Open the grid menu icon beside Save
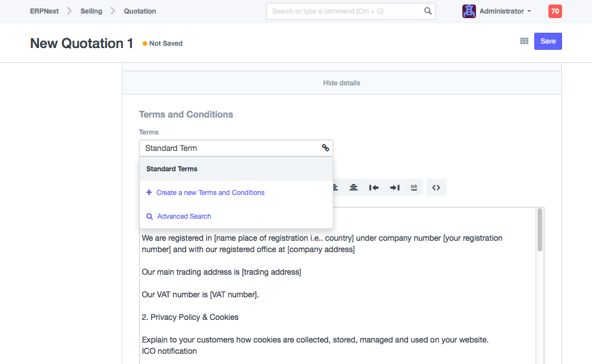 (x=524, y=41)
